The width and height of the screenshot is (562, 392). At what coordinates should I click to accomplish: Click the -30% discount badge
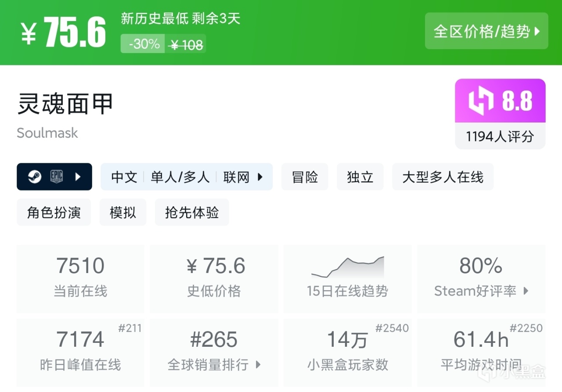[143, 44]
